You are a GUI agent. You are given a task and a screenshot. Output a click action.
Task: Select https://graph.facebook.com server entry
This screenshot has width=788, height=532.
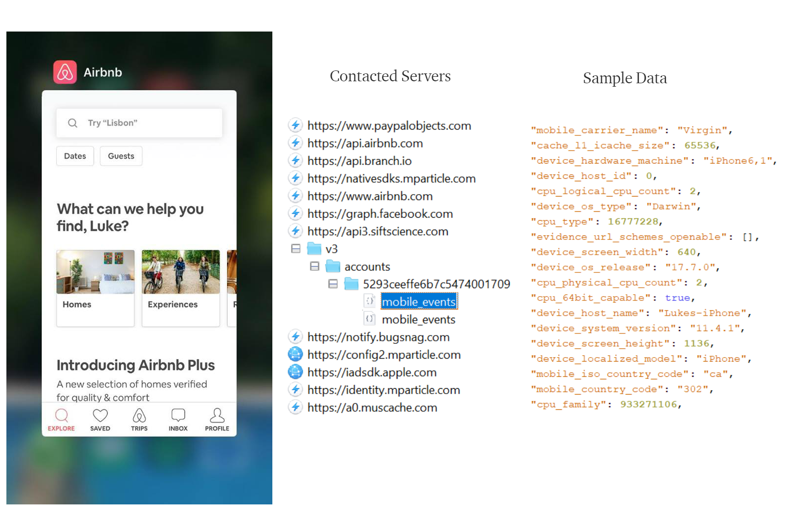(380, 214)
